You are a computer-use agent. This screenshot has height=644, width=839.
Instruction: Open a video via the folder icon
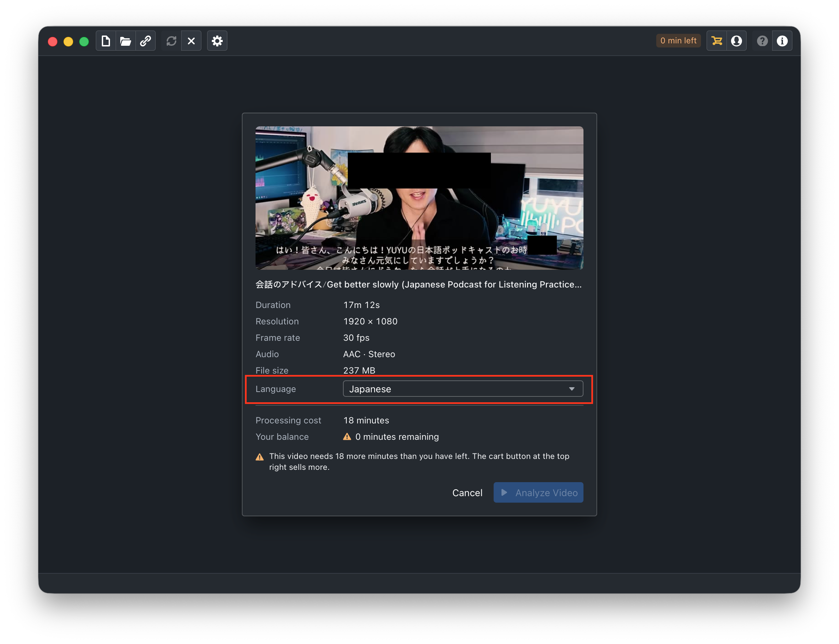tap(125, 41)
